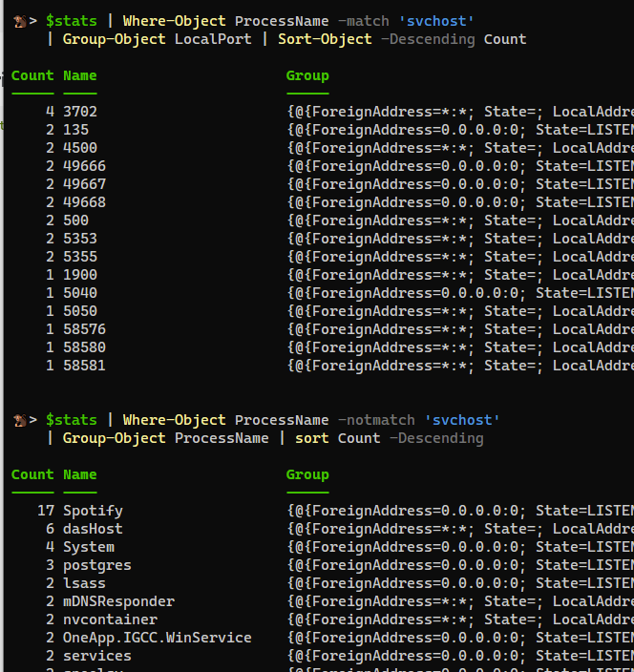
Task: Click the Group value in the 5040 row
Action: 460,293
